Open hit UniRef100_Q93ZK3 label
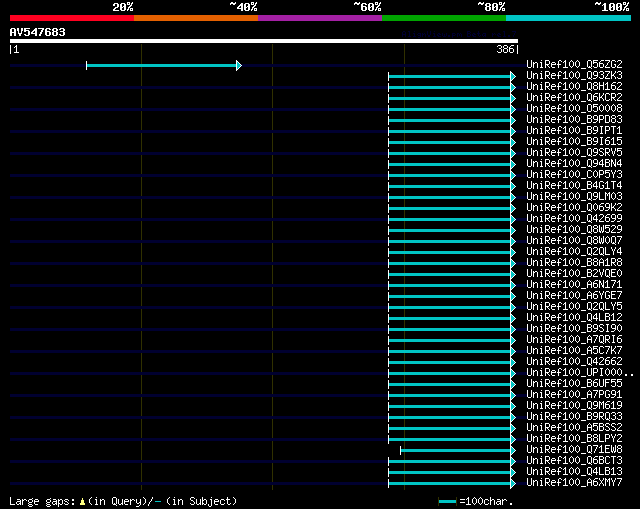The image size is (640, 509). [574, 76]
